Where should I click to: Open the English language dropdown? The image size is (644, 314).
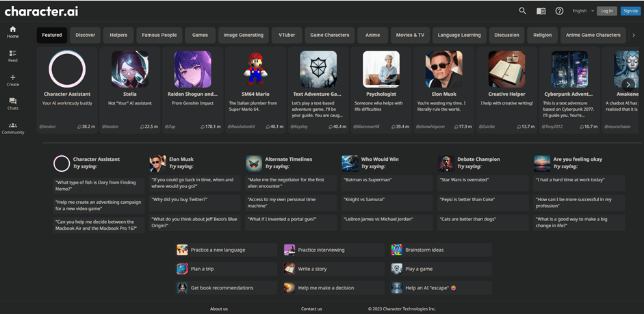583,11
